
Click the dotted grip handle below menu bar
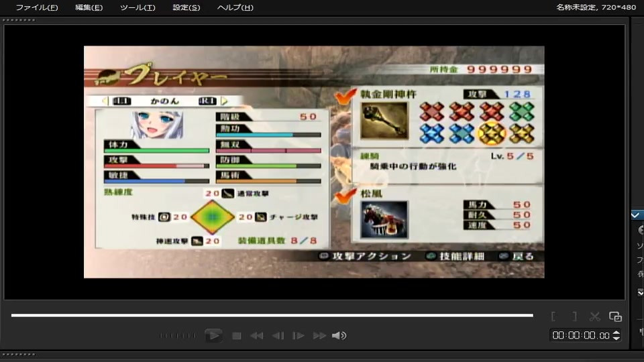coord(19,19)
